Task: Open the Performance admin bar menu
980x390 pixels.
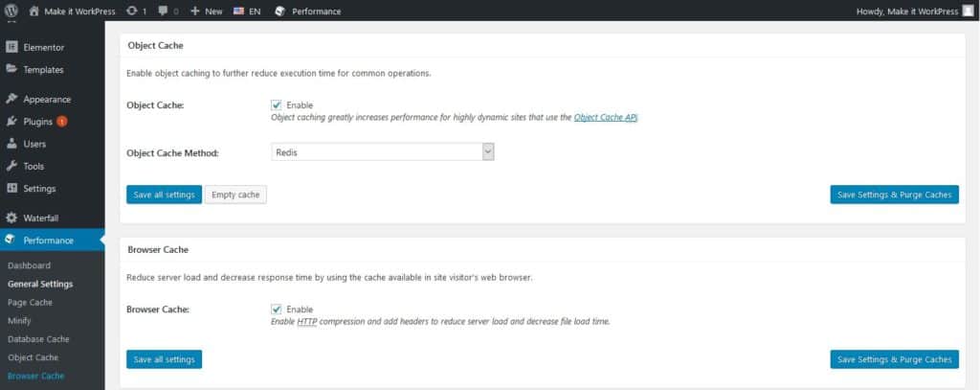Action: [308, 11]
